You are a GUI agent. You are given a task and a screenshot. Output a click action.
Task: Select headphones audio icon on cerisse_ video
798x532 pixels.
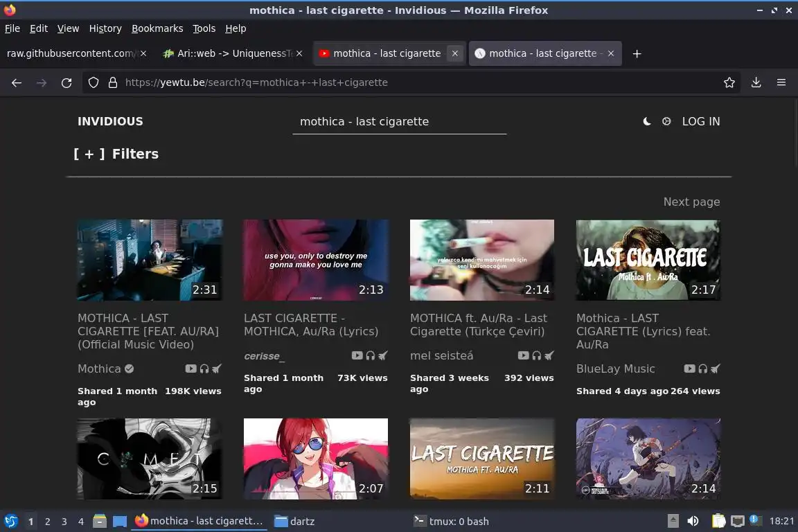pyautogui.click(x=371, y=355)
